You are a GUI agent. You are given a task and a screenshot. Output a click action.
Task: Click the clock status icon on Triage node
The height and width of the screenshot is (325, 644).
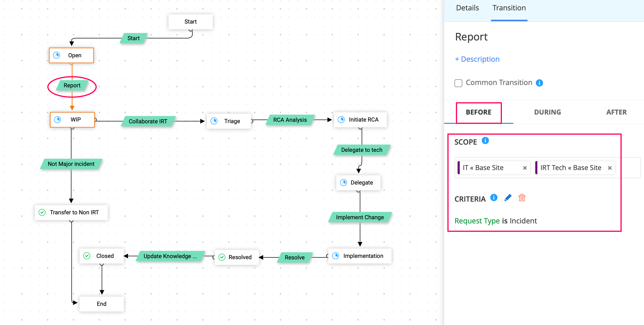coord(214,121)
